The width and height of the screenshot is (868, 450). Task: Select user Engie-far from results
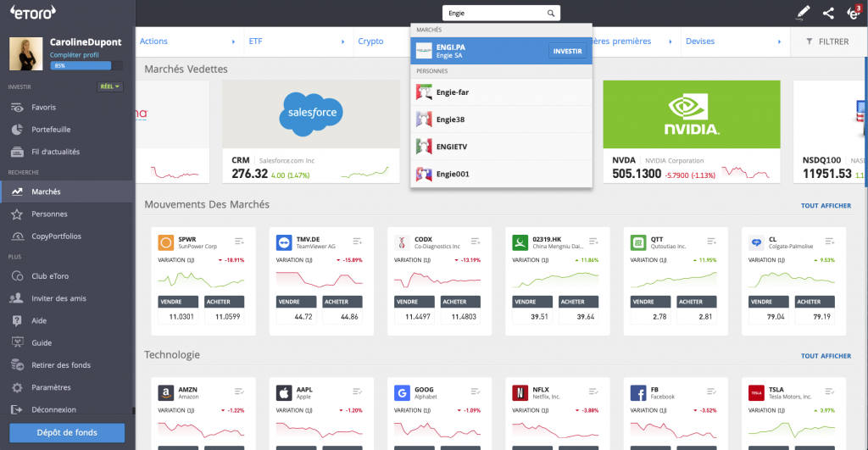coord(501,92)
